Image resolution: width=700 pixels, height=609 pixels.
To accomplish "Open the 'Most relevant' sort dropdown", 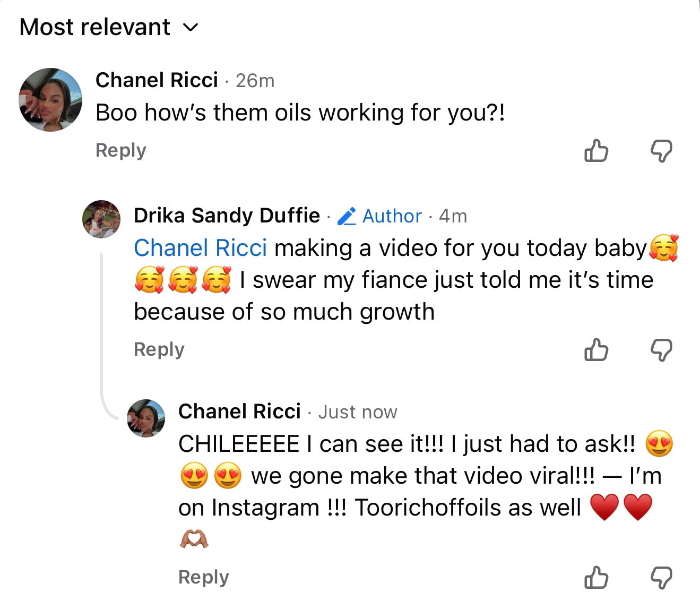I will point(96,27).
